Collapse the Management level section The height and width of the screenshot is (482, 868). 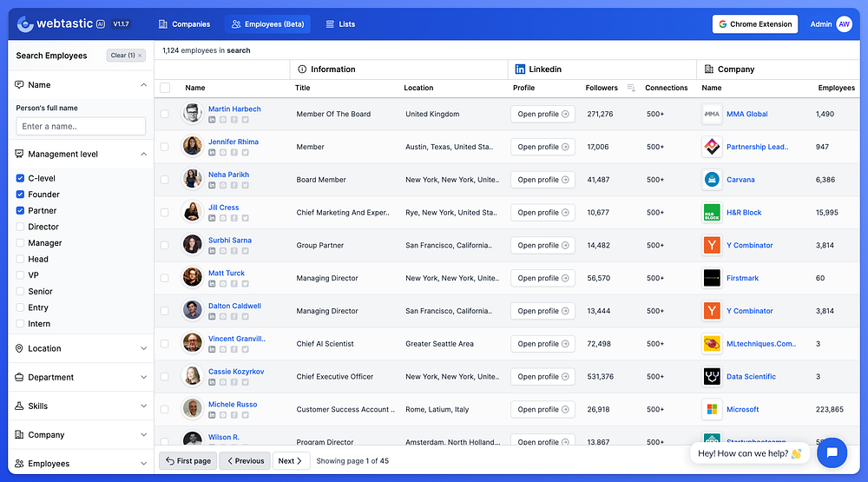tap(143, 154)
